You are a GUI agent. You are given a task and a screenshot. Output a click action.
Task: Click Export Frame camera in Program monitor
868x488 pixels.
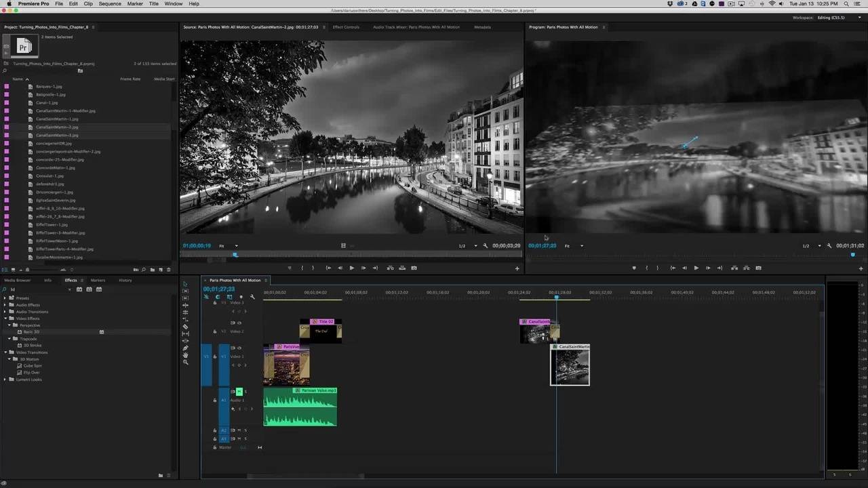pos(758,268)
